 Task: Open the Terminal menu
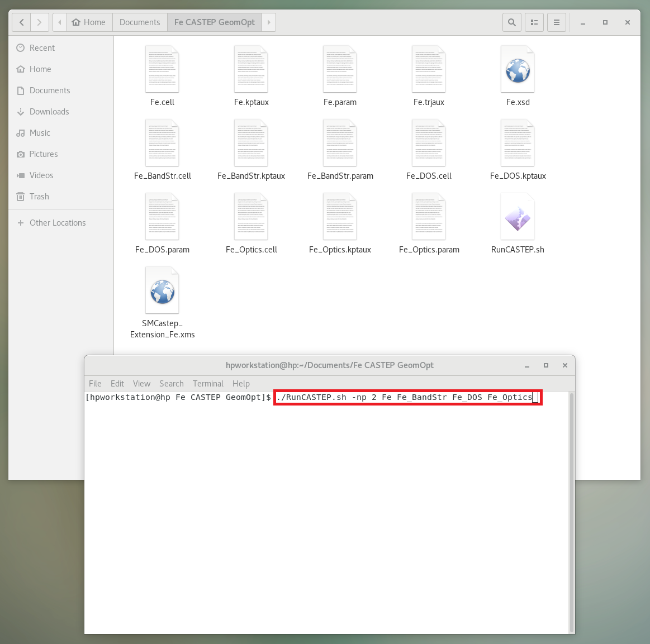pos(208,384)
